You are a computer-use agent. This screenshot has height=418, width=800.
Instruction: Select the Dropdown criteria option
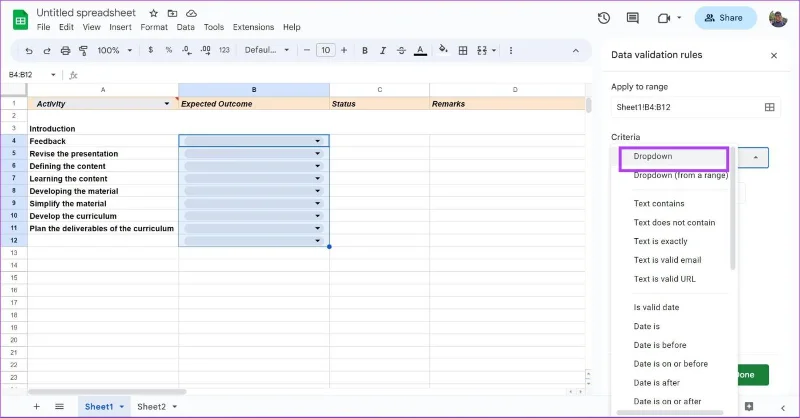point(673,157)
